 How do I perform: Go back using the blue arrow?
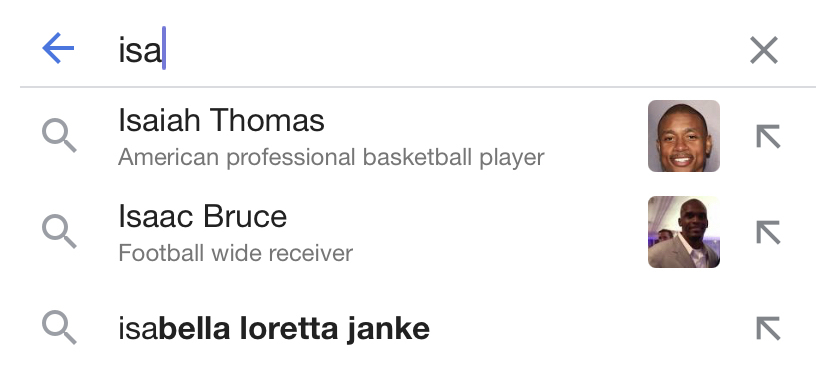pyautogui.click(x=58, y=48)
